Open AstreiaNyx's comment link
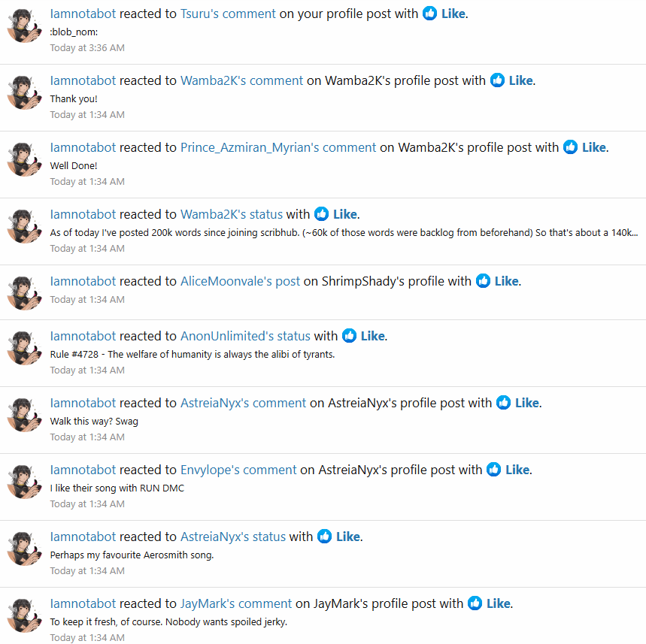 pos(244,403)
